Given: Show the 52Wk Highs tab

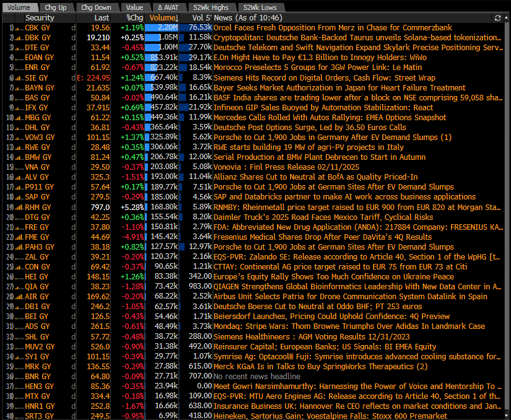Looking at the screenshot, I should (211, 7).
